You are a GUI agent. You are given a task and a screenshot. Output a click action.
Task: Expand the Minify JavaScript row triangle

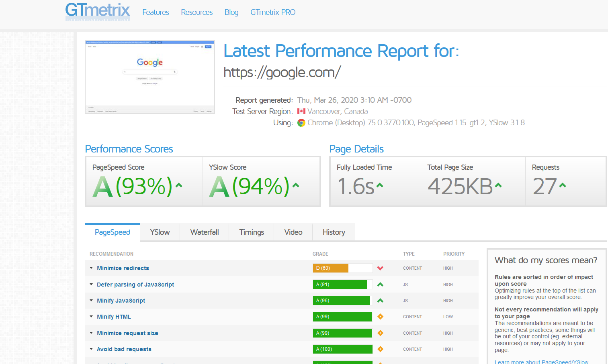(91, 301)
